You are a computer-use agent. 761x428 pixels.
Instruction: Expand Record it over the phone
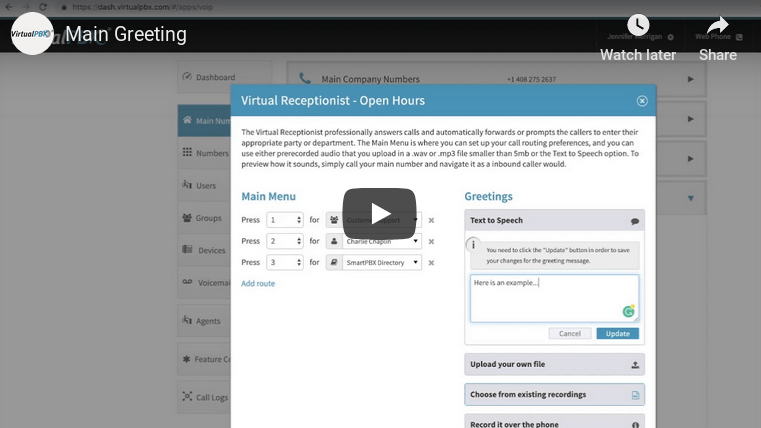pos(554,422)
